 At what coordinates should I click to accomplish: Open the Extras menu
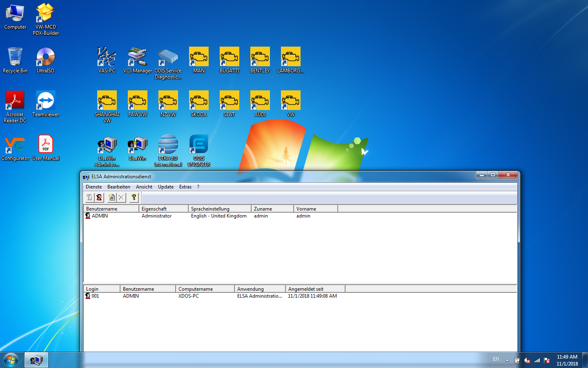(x=185, y=187)
